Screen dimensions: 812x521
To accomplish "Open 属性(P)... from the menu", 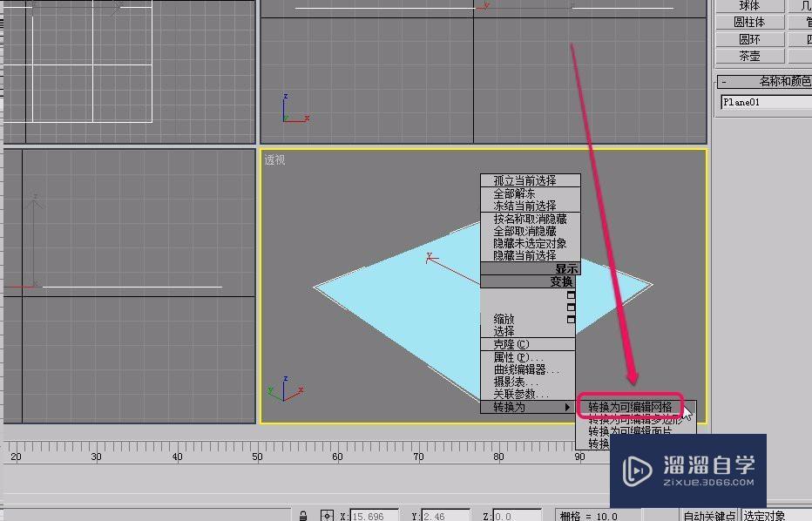I will (528, 357).
